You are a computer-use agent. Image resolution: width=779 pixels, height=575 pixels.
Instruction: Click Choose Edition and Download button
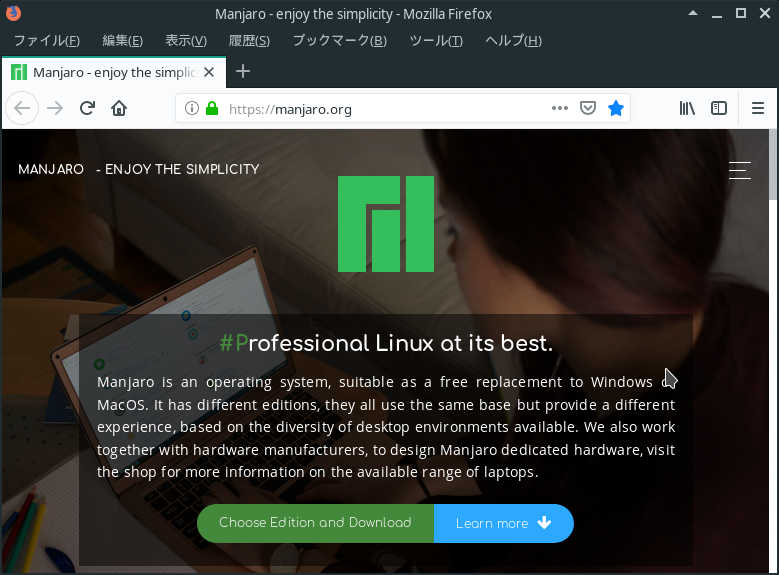pyautogui.click(x=315, y=523)
